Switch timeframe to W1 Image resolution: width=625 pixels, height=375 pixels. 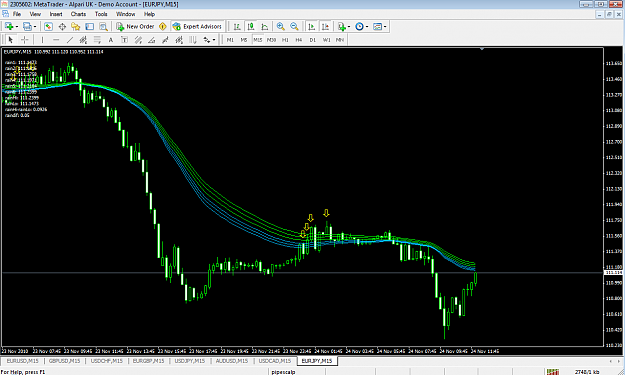pyautogui.click(x=326, y=40)
